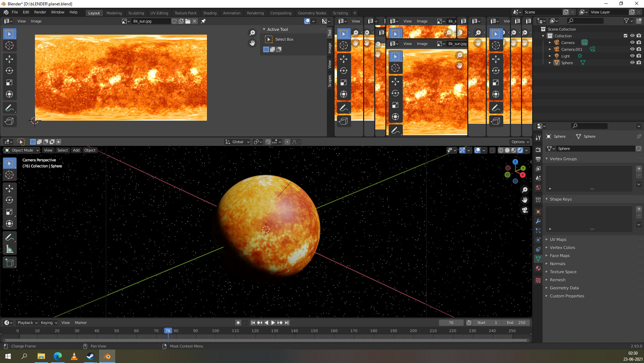Select the Rotate tool in 3D viewport
644x363 pixels.
(9, 200)
